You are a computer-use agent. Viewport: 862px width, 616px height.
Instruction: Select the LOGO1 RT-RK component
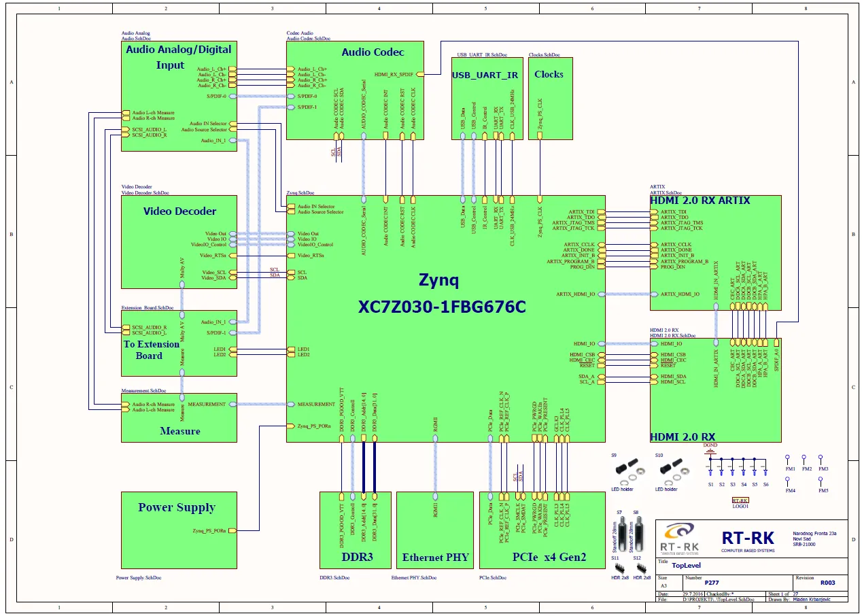point(740,500)
